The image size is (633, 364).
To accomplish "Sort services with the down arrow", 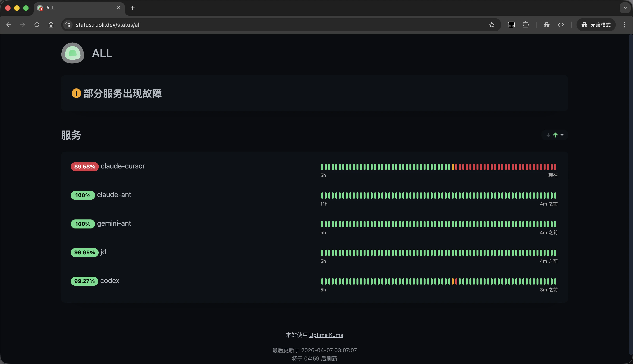I will 548,135.
